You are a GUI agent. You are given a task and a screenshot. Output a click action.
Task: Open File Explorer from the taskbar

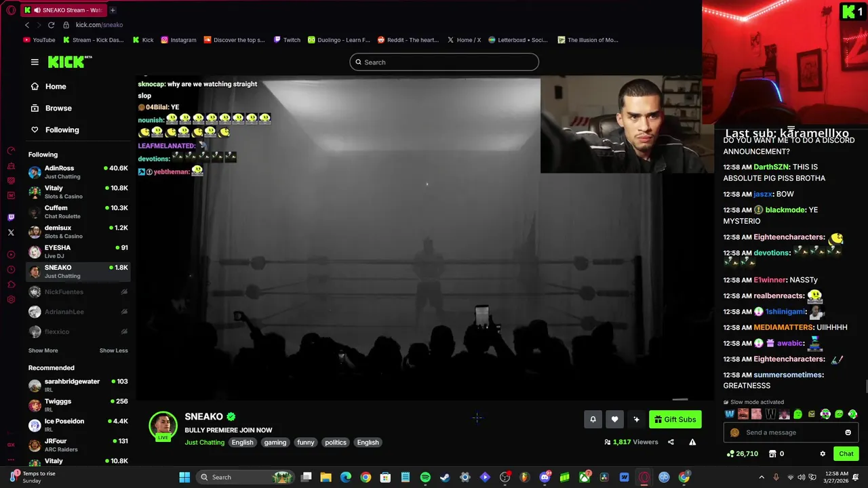325,477
